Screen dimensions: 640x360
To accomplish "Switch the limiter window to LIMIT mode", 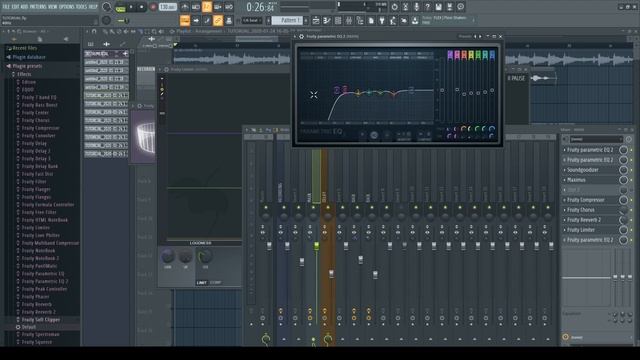I will tap(202, 282).
